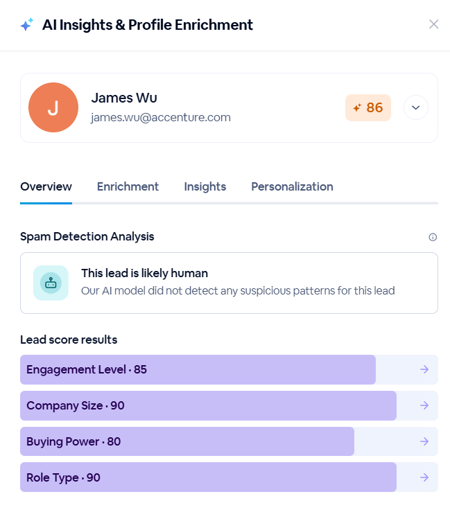Click the lead score badge showing 86
Viewport: 450px width, 528px height.
click(x=368, y=108)
